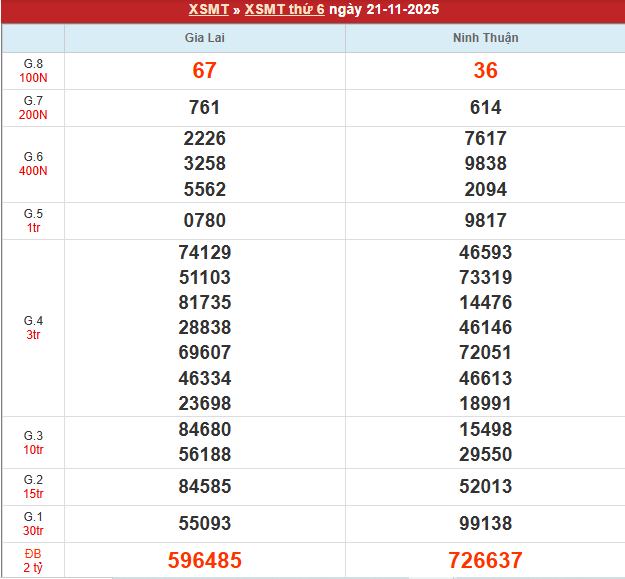
Task: Select Gia Lai G.4 number 46334
Action: (204, 378)
